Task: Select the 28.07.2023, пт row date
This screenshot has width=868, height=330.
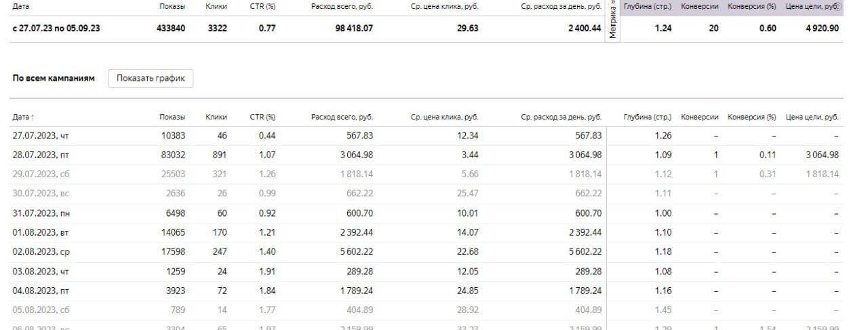Action: click(x=41, y=155)
